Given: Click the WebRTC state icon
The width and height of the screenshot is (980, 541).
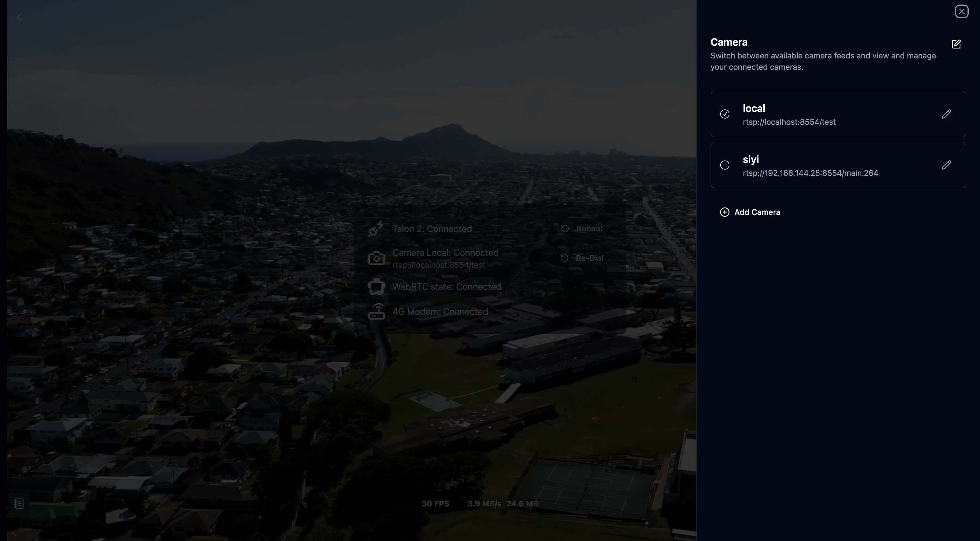Looking at the screenshot, I should [x=376, y=286].
